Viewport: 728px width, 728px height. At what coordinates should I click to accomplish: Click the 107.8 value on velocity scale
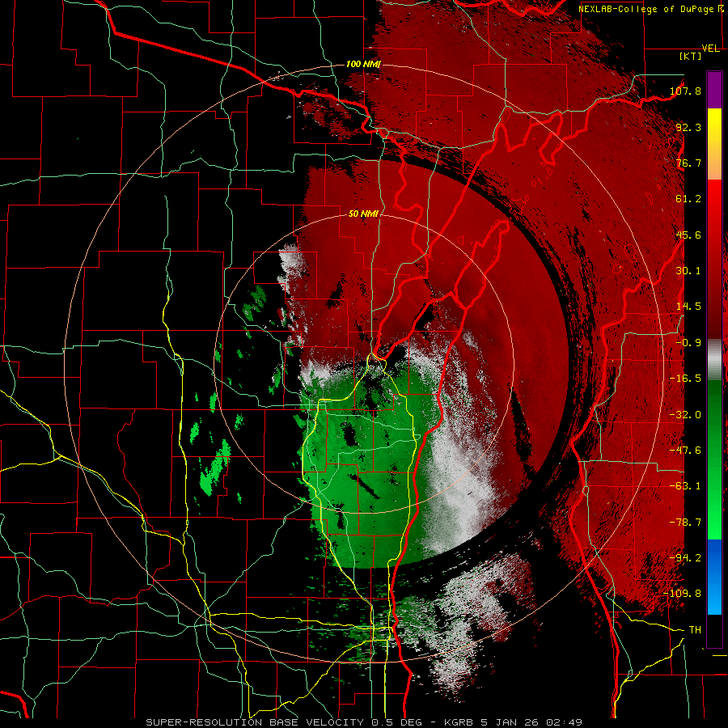point(685,91)
